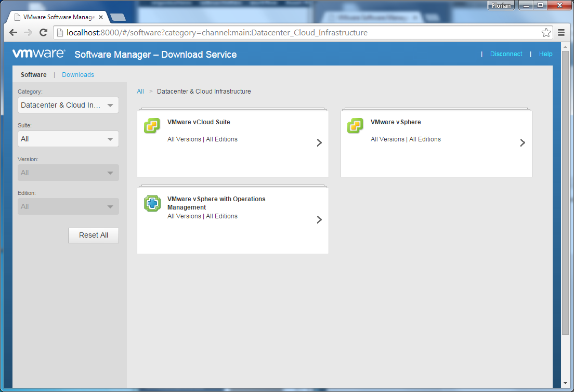The image size is (574, 392).
Task: Click the Software Manager – Download Service heading
Action: [155, 55]
